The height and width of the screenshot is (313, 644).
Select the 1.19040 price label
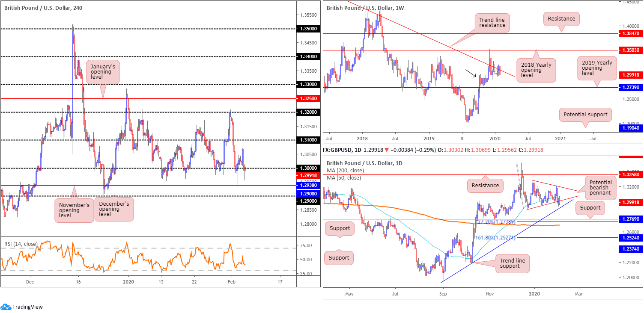pos(632,128)
